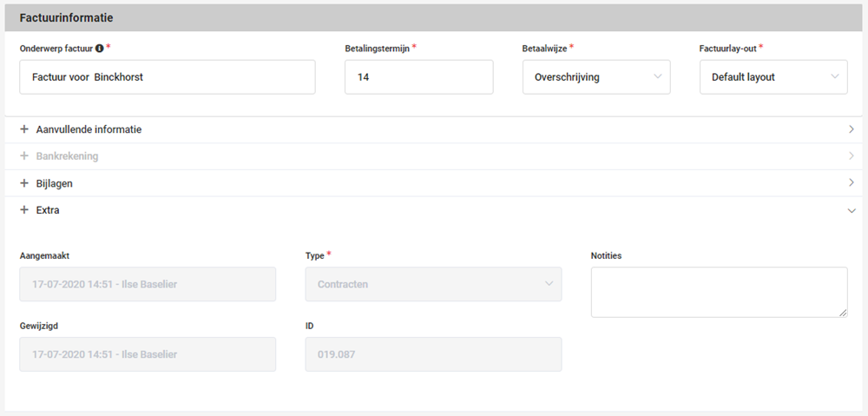Click the plus icon beside Bijlagen

(23, 182)
